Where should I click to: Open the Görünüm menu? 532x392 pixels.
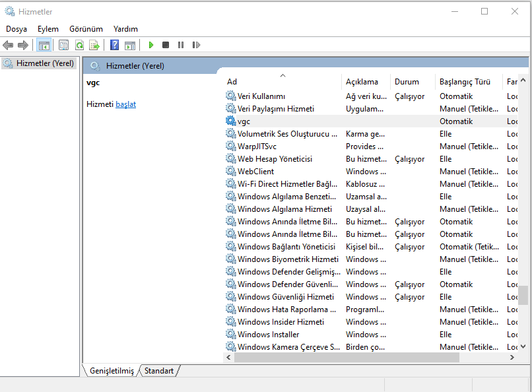(86, 29)
